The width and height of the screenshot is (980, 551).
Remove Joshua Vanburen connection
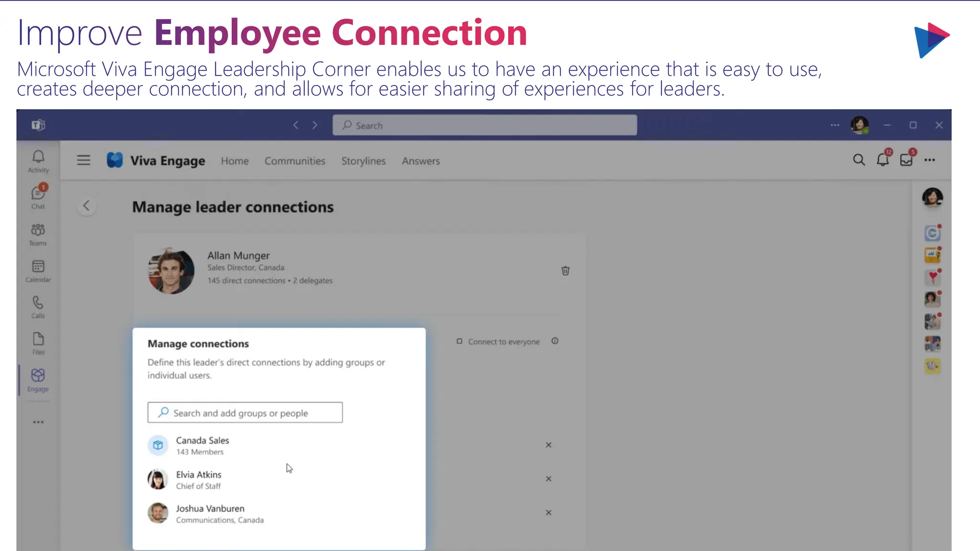[549, 513]
